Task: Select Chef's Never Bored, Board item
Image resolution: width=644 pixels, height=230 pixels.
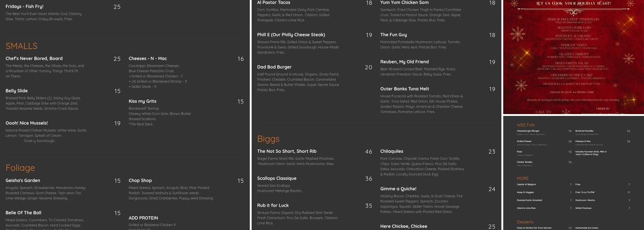Action: 34,59
